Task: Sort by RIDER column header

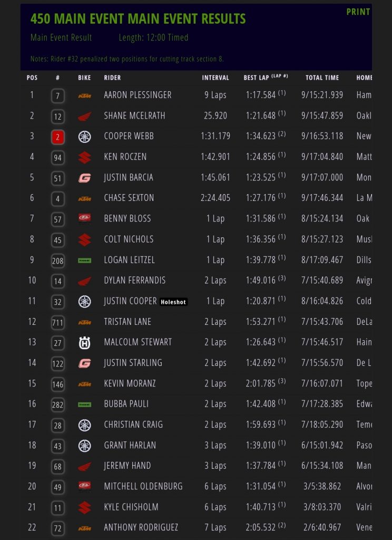Action: tap(112, 78)
